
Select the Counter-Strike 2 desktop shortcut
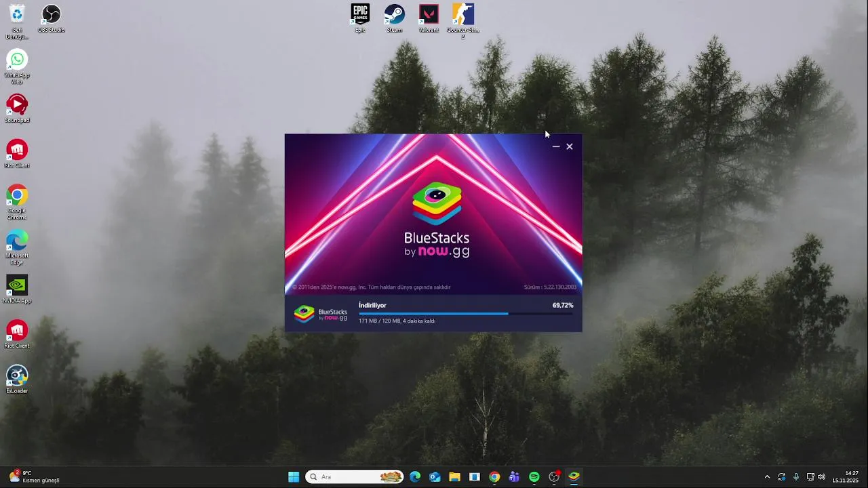[463, 21]
